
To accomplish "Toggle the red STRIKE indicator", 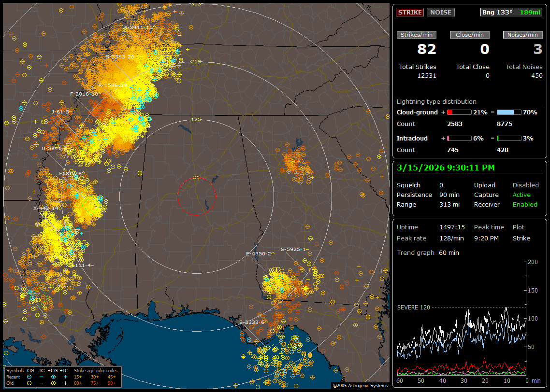I will [x=410, y=13].
